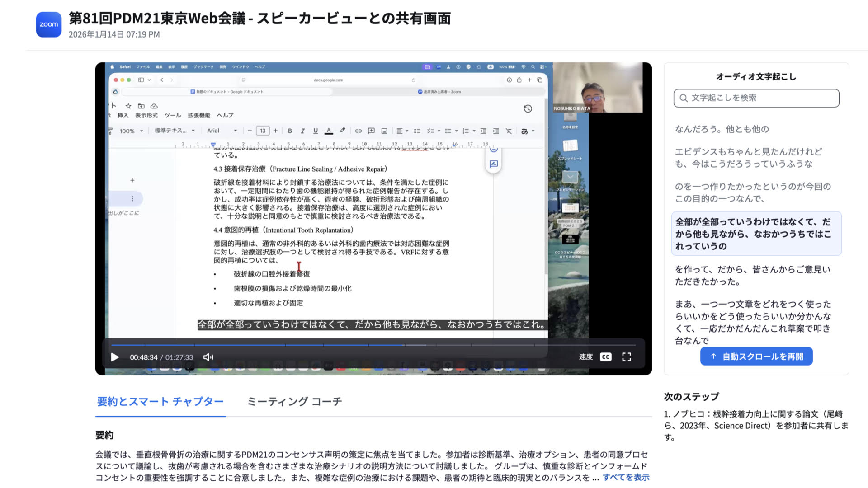
Task: Select the Italic formatting icon
Action: click(x=302, y=131)
